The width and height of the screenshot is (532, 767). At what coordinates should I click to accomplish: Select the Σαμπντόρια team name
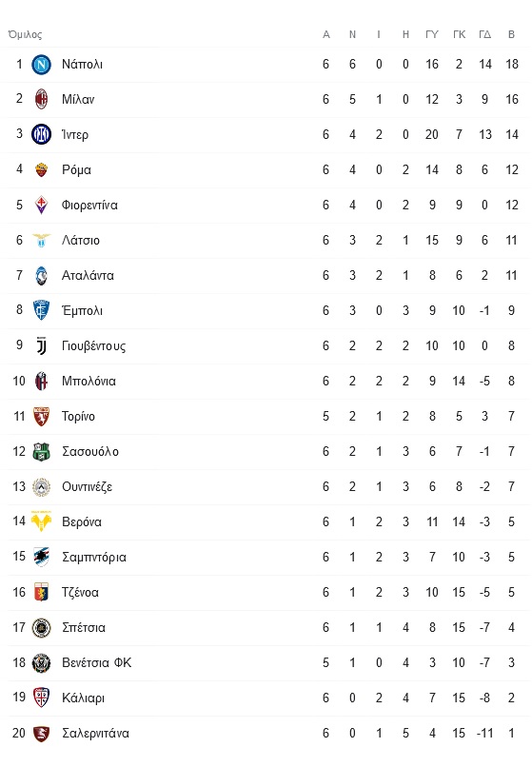click(x=94, y=557)
